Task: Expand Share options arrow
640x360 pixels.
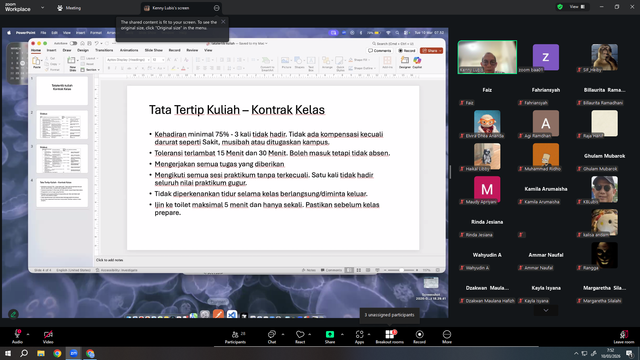Action: (342, 334)
